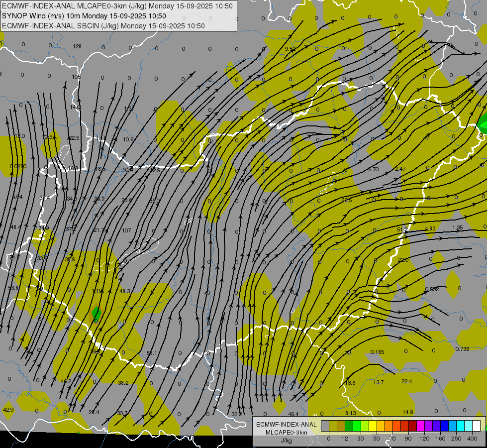487x448 pixels.
Task: Click the SBCIN (J/kg) title line
Action: pyautogui.click(x=103, y=26)
